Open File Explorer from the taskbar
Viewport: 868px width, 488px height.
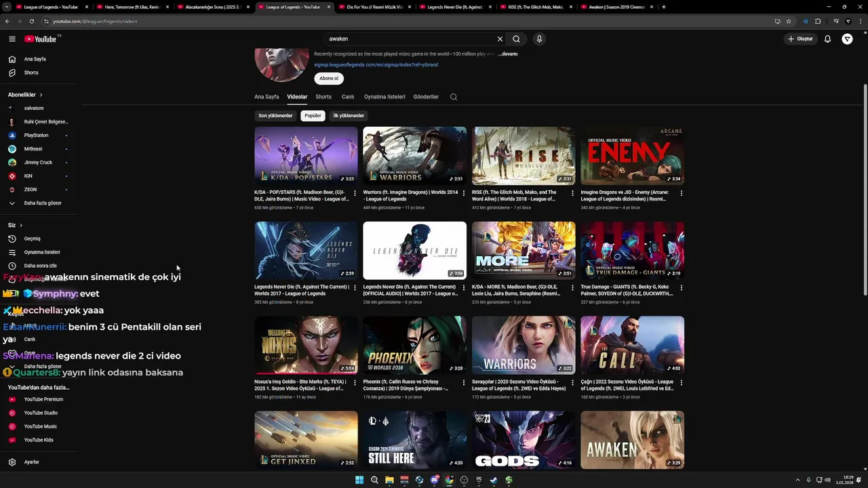tap(389, 480)
